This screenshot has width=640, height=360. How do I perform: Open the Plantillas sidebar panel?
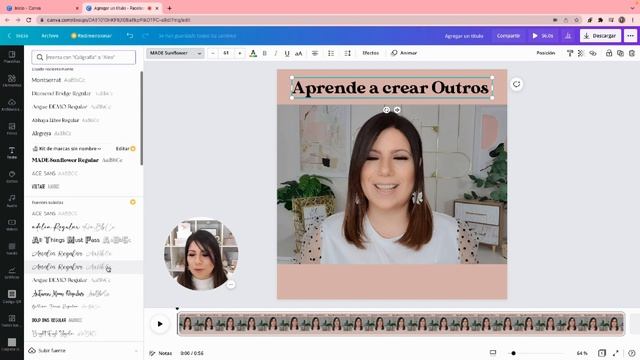coord(12,57)
